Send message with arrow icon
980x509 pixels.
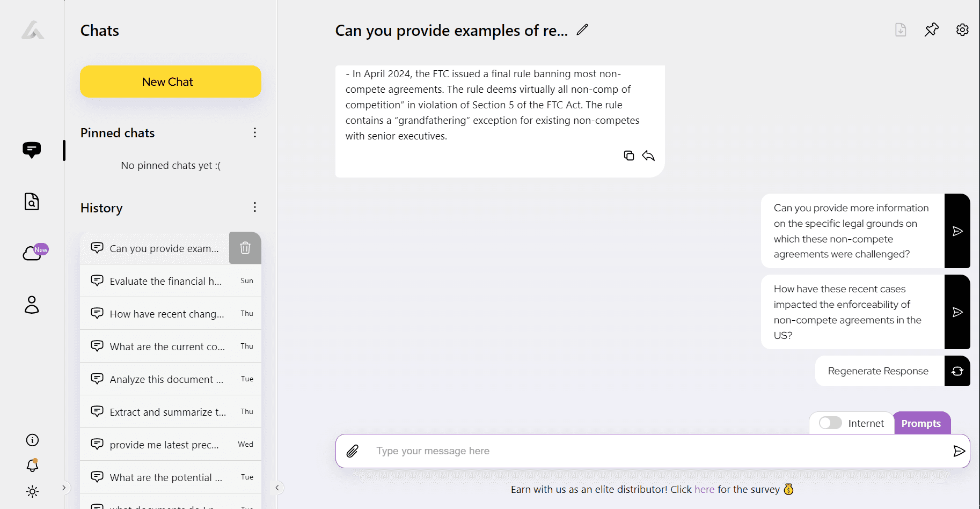pos(959,451)
